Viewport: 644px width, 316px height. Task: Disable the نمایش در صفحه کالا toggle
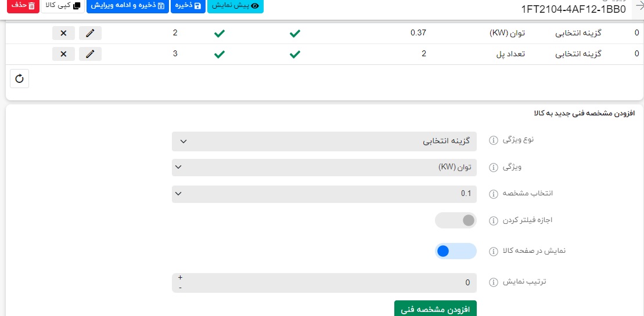pyautogui.click(x=456, y=251)
